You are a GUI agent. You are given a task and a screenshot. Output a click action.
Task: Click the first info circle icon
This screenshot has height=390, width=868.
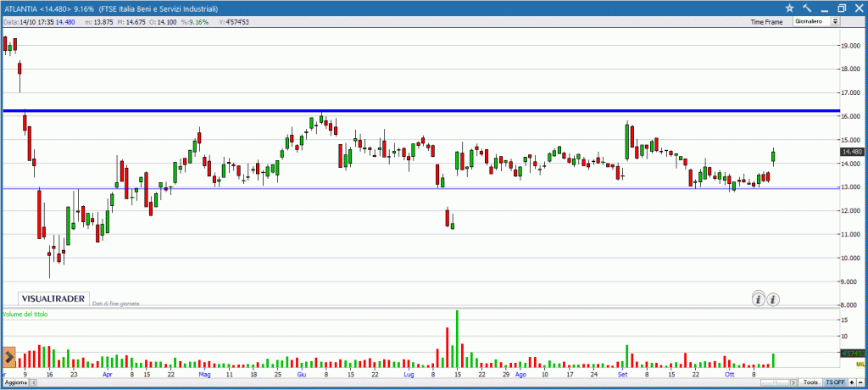[758, 299]
